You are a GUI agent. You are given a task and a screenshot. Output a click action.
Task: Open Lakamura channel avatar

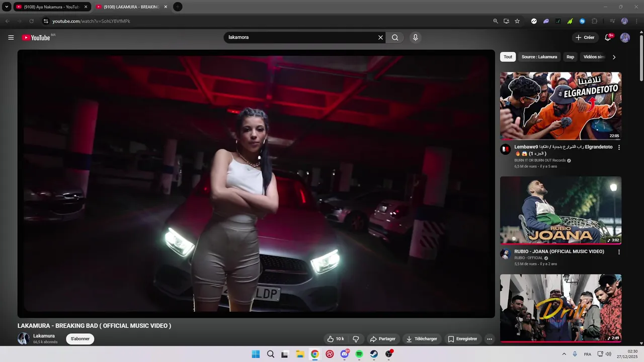[24, 338]
